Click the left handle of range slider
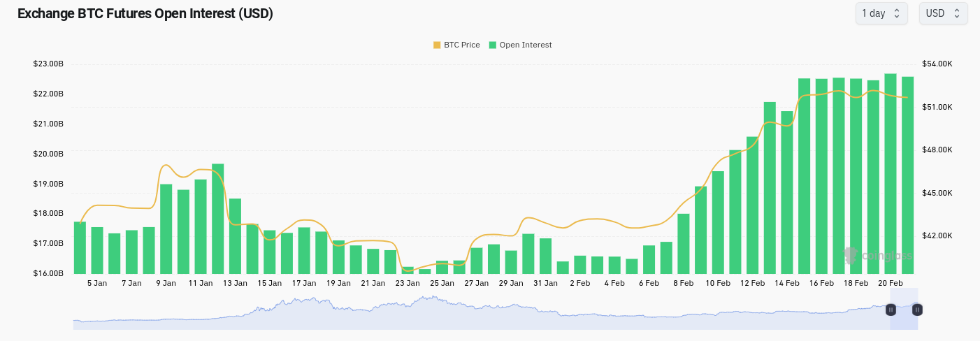Image resolution: width=980 pixels, height=341 pixels. [x=891, y=310]
